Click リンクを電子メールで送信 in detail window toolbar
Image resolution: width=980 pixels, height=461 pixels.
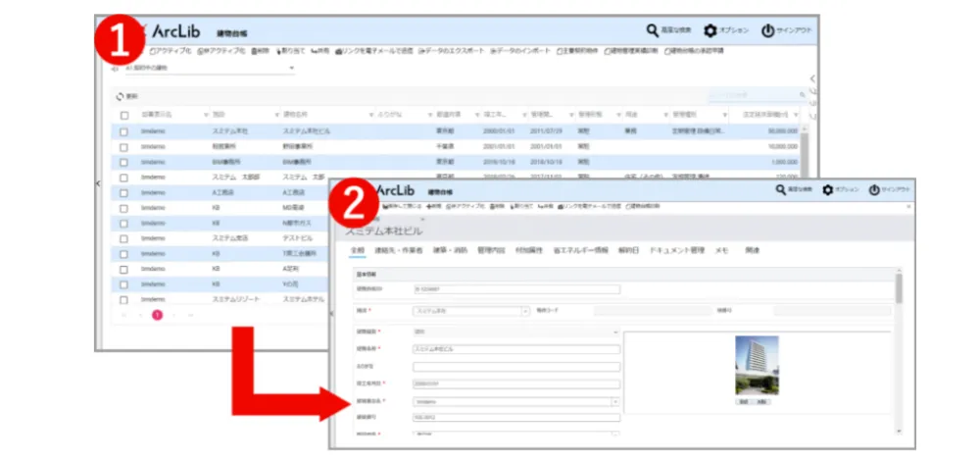click(x=589, y=206)
